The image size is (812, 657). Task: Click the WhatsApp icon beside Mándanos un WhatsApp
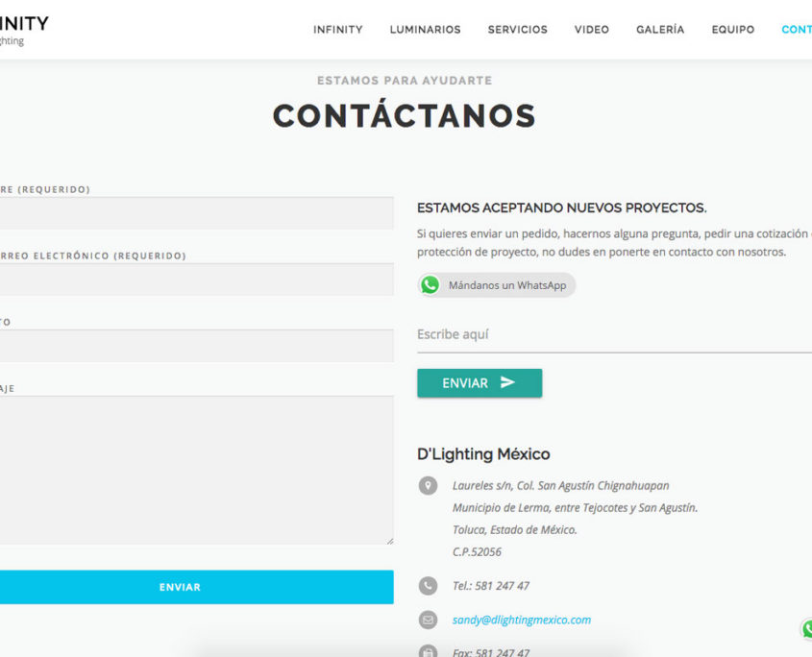(x=431, y=285)
